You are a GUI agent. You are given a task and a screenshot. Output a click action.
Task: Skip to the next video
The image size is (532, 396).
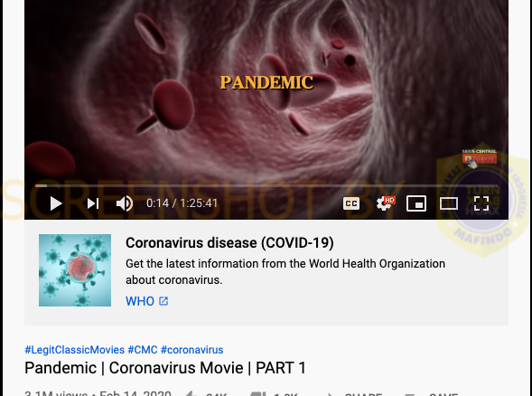pyautogui.click(x=93, y=203)
